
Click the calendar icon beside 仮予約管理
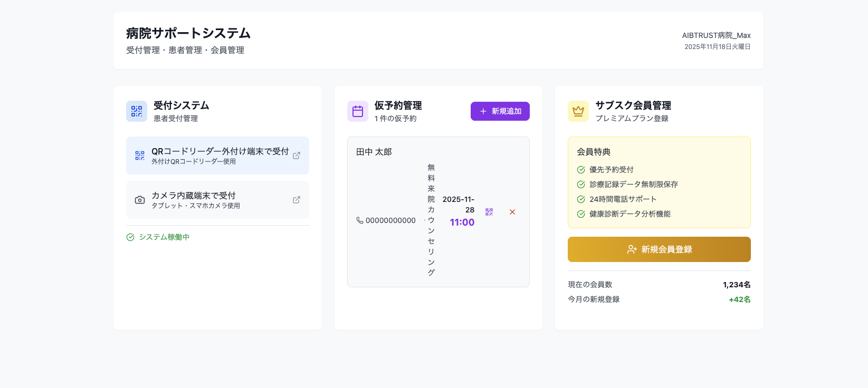(358, 111)
